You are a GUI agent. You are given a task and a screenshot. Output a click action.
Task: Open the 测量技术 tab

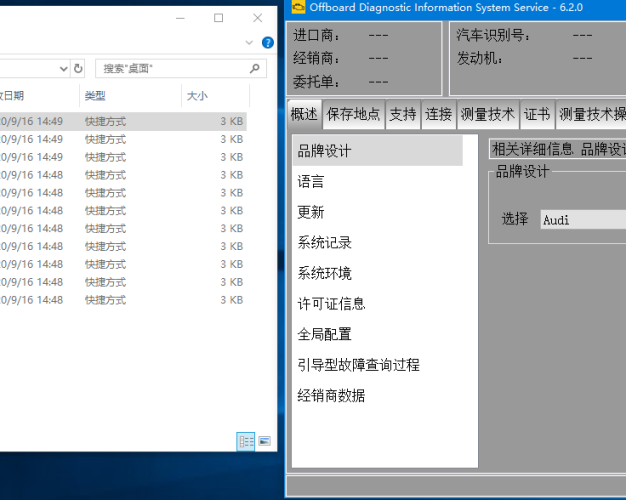point(487,115)
